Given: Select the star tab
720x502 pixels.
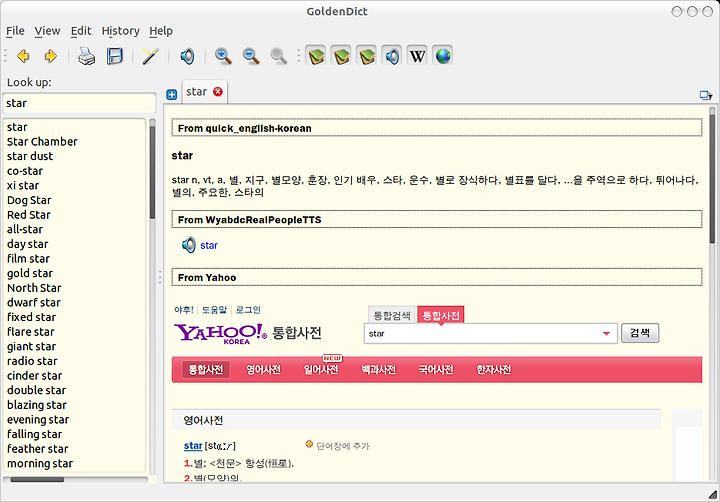Looking at the screenshot, I should tap(197, 92).
